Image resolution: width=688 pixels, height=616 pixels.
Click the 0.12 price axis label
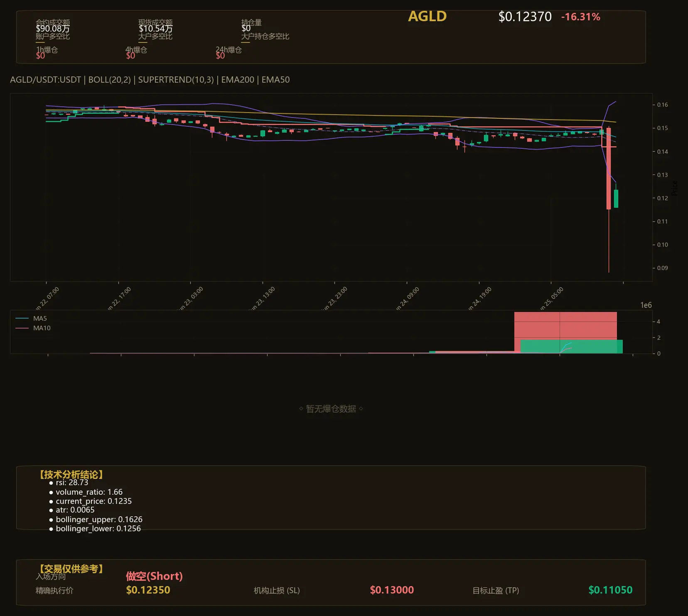point(662,198)
